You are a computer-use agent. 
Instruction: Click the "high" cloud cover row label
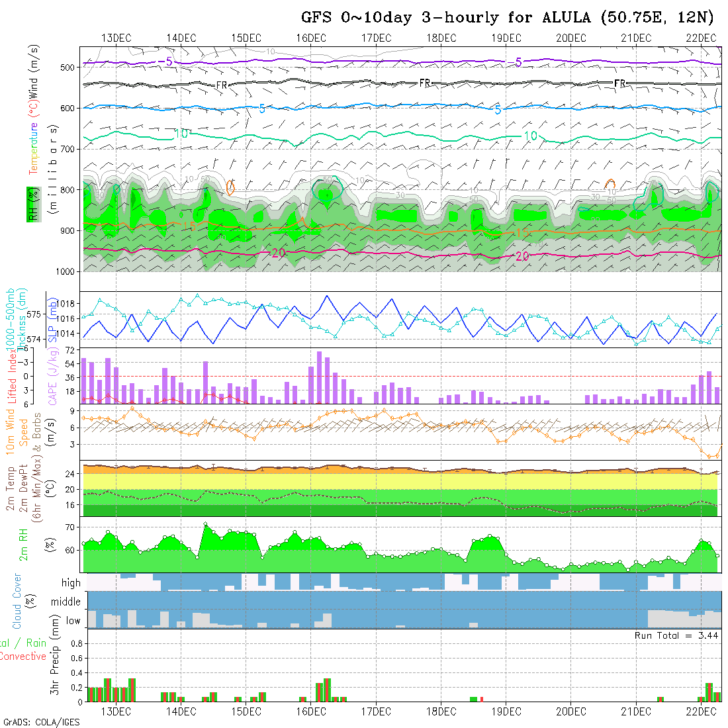(71, 583)
